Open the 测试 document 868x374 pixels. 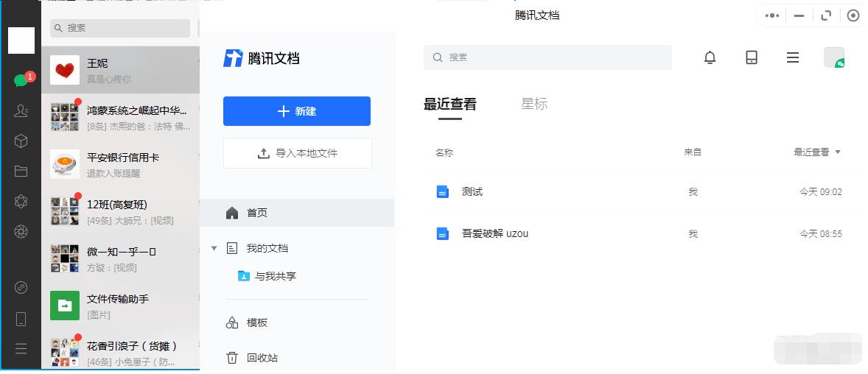tap(472, 192)
